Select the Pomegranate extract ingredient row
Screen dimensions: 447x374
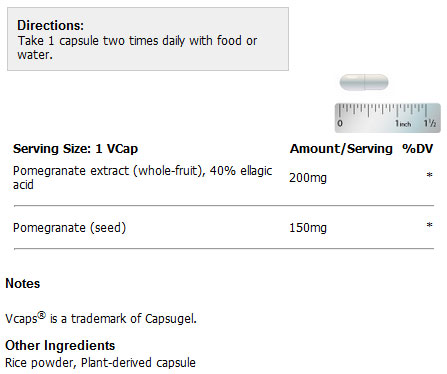pos(223,178)
